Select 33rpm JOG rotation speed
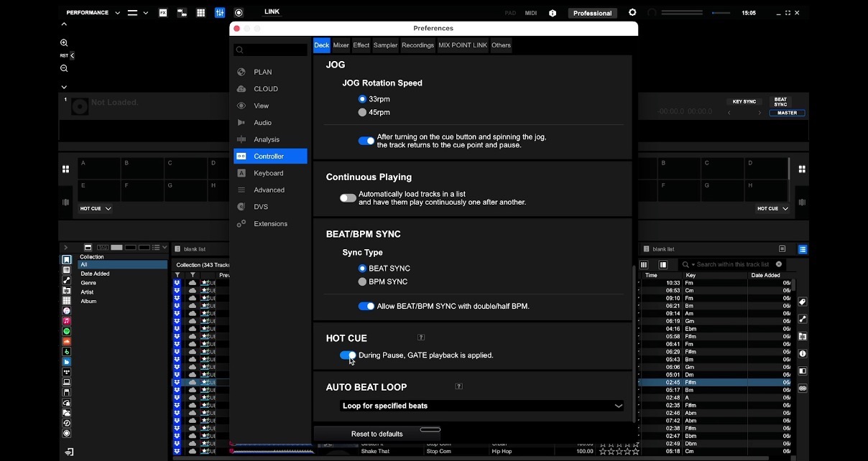This screenshot has height=461, width=868. [362, 99]
